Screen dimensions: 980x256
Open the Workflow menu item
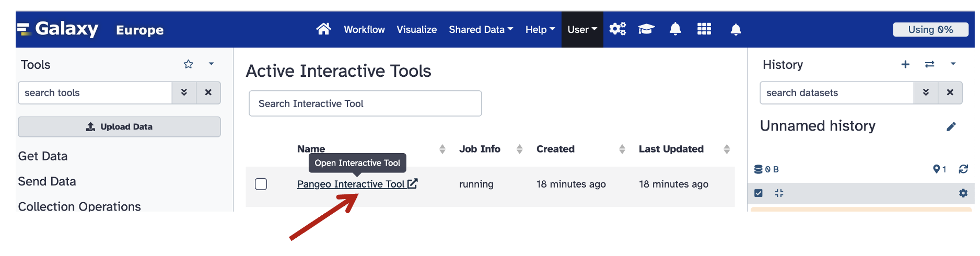coord(364,30)
